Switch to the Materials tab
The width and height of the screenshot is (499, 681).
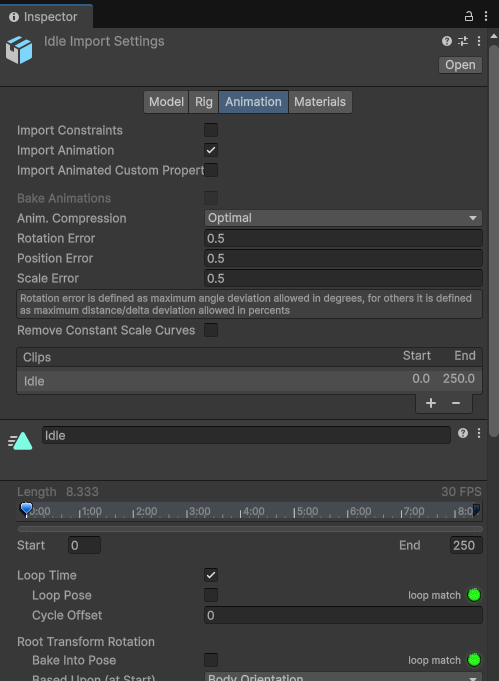320,102
